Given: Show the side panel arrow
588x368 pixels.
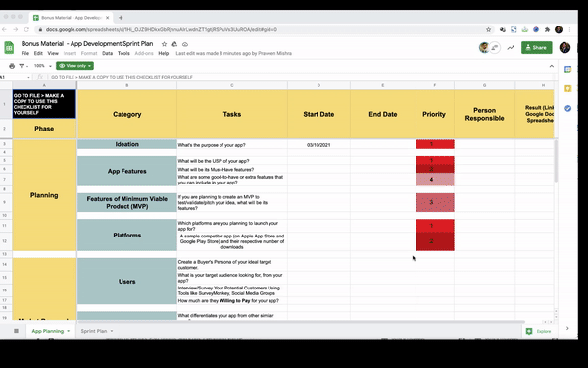Looking at the screenshot, I should tap(567, 328).
